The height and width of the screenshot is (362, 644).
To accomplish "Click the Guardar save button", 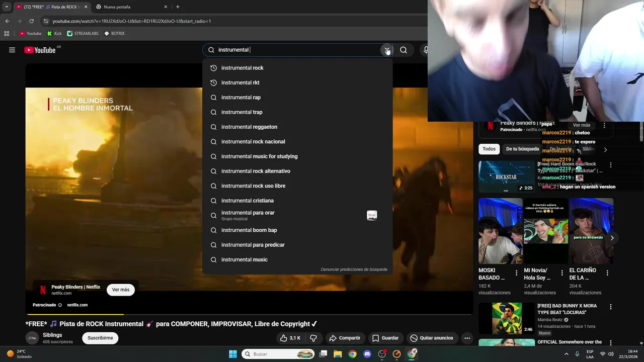I will point(385,338).
